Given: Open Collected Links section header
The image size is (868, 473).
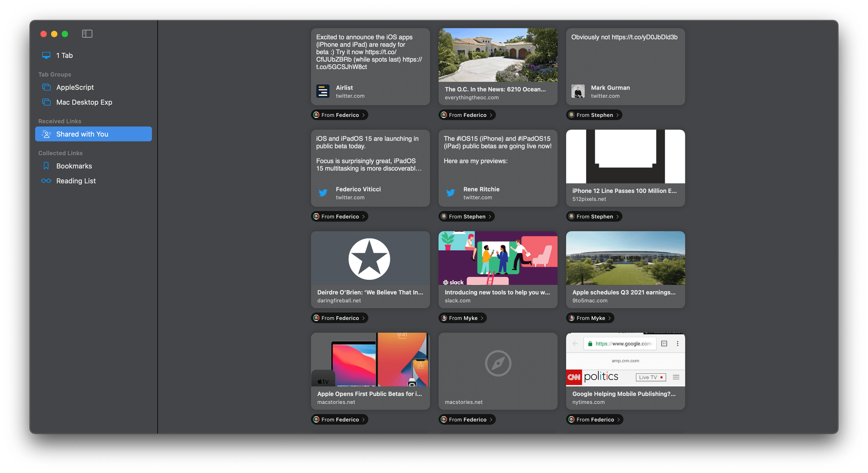Looking at the screenshot, I should (61, 153).
